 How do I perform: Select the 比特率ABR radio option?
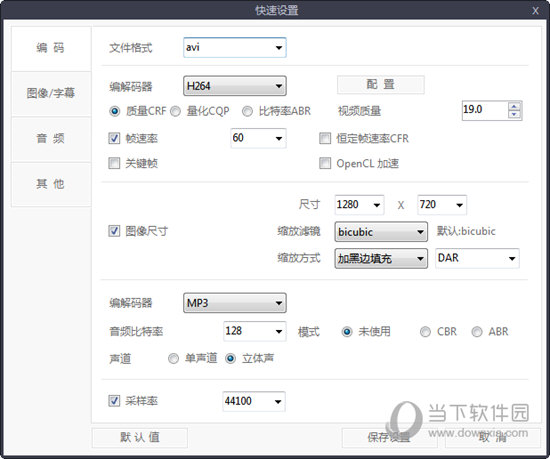(x=247, y=112)
